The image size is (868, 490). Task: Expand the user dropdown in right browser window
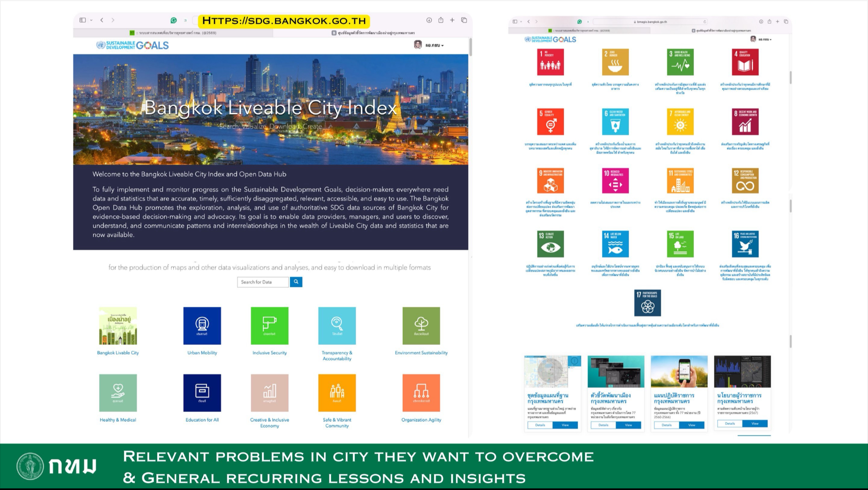(x=764, y=39)
